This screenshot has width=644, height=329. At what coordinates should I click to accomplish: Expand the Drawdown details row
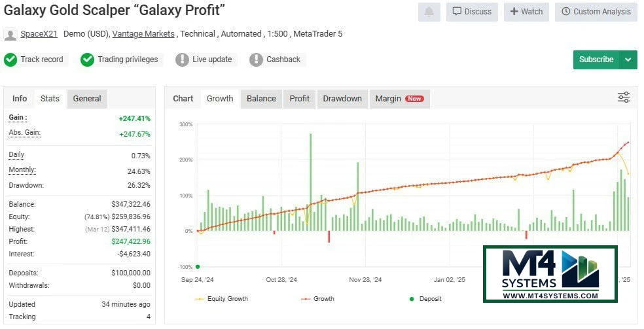[27, 185]
